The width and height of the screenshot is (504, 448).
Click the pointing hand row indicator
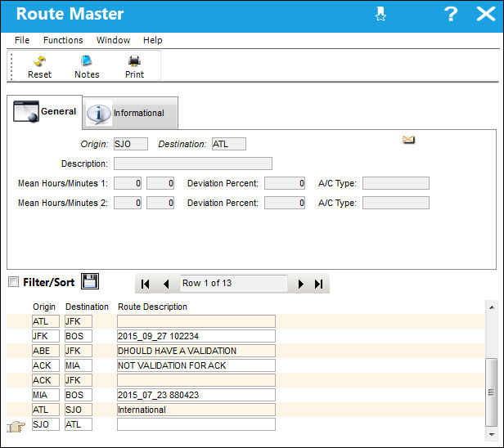click(16, 427)
